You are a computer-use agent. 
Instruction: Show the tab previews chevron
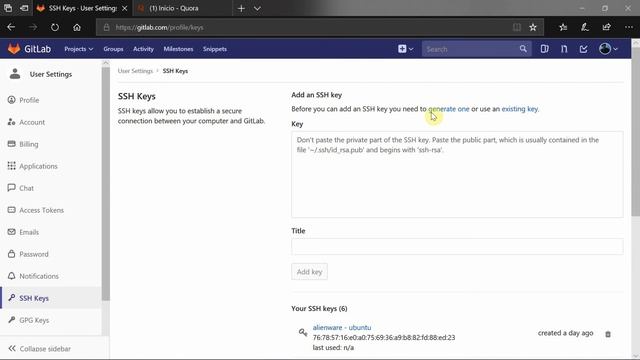pyautogui.click(x=257, y=8)
